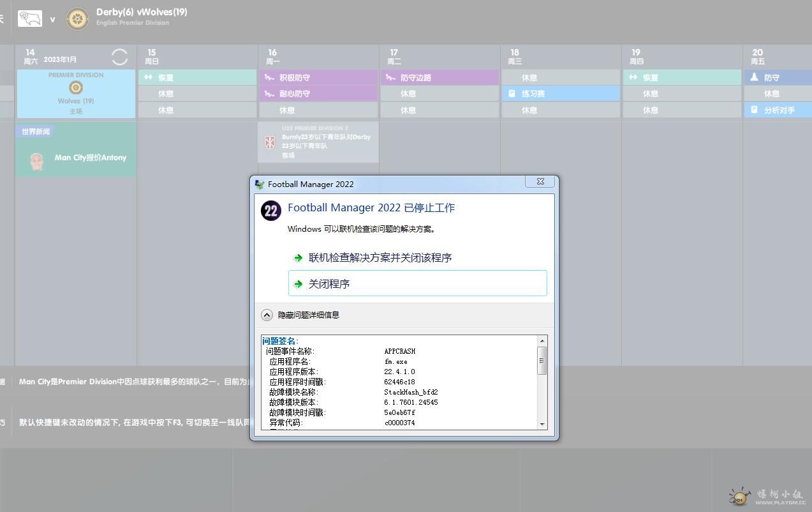Click the icon beside Friday 20's 防守 session

click(754, 77)
